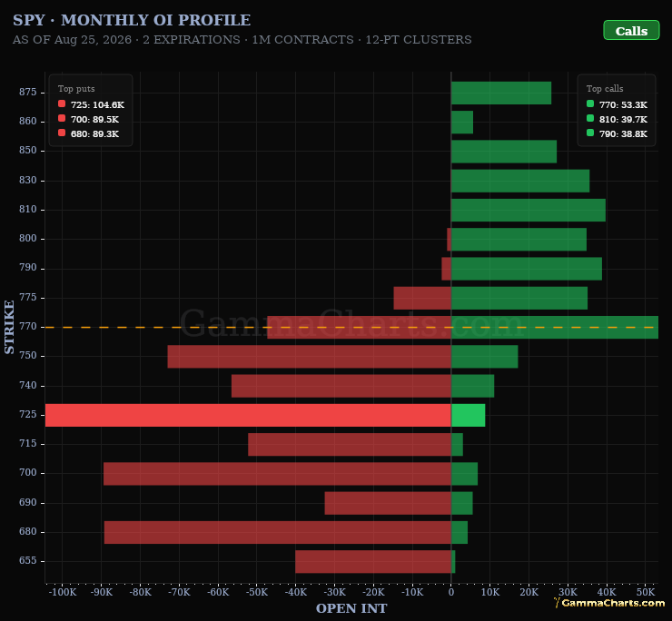Image resolution: width=672 pixels, height=621 pixels.
Task: Click the green call bar at strike 790
Action: point(527,269)
